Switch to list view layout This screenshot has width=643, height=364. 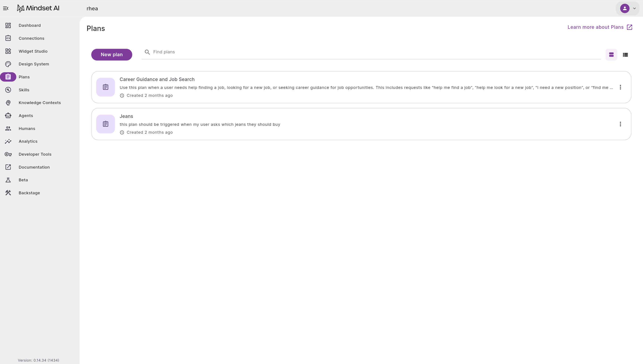[x=625, y=55]
